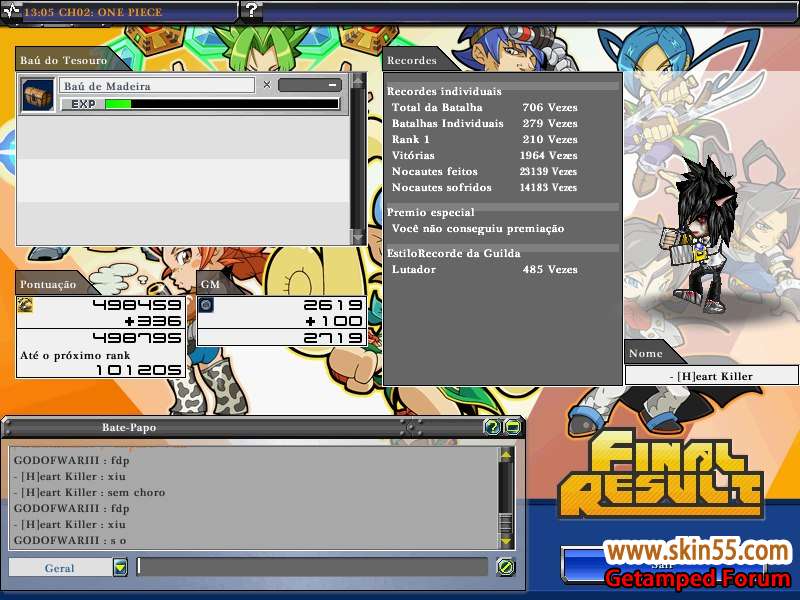Screen dimensions: 800x600
Task: Click the 2719 GM total value
Action: point(333,337)
